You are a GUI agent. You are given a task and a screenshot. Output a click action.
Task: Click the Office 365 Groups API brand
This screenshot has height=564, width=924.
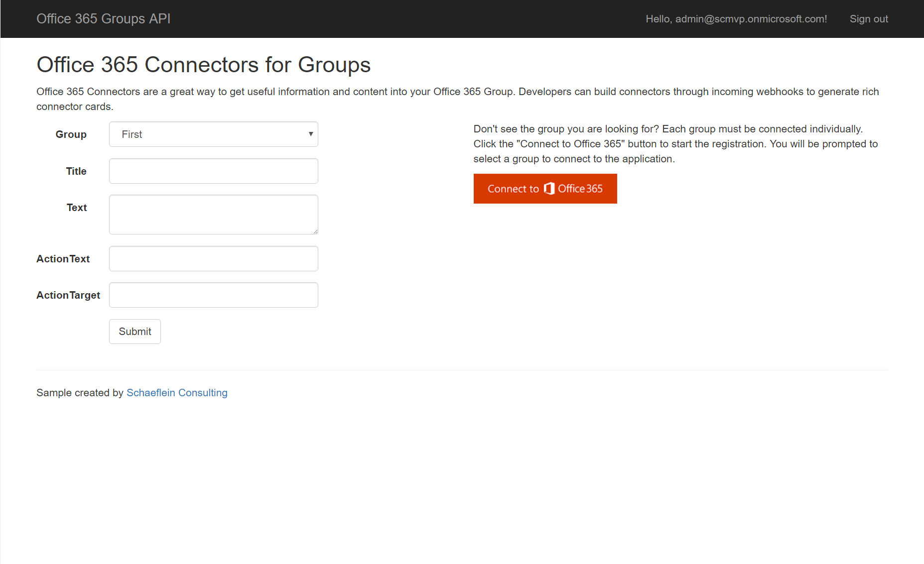point(104,19)
